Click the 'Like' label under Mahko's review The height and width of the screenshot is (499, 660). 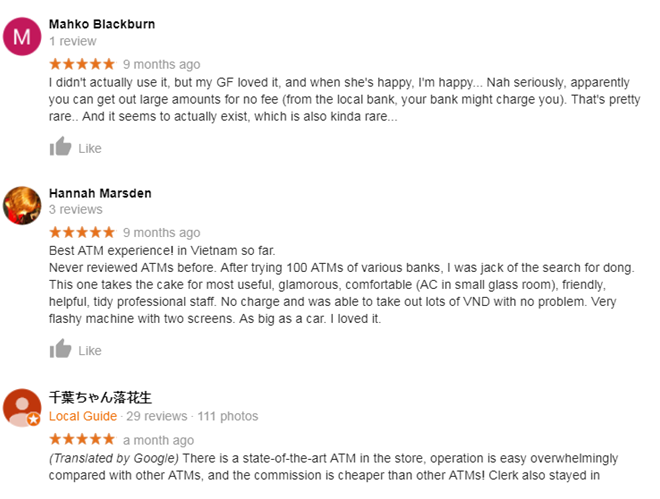(x=90, y=149)
